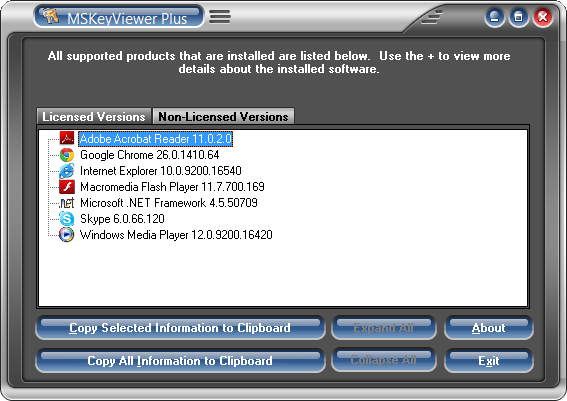This screenshot has height=401, width=567.
Task: Select Google Chrome 26.0.1410.64 entry
Action: [150, 155]
